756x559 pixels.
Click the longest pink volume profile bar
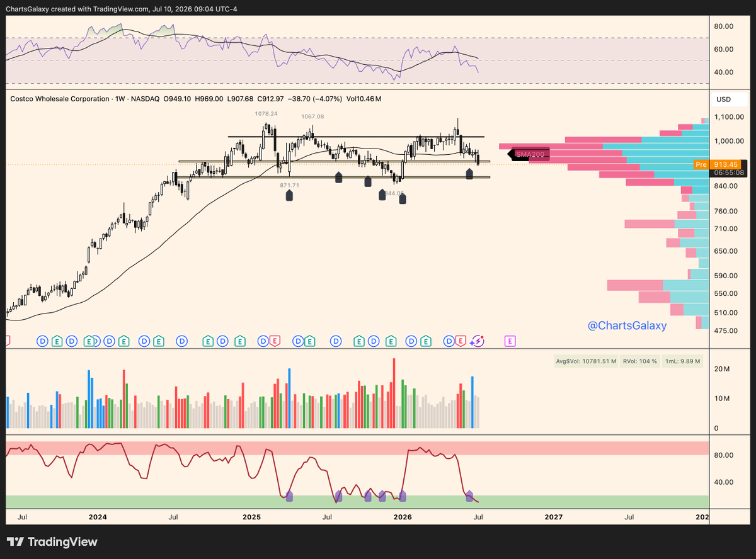pyautogui.click(x=550, y=147)
